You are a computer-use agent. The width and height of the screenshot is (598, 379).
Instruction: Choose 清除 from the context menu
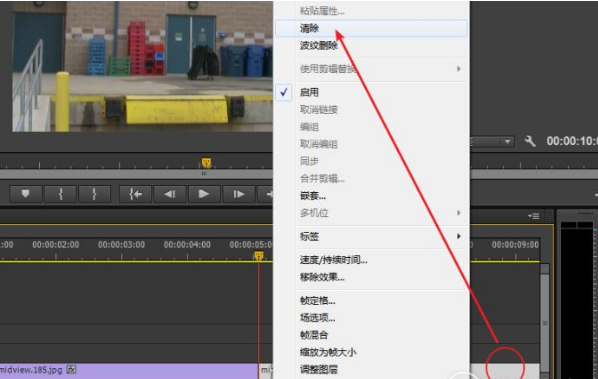click(371, 28)
